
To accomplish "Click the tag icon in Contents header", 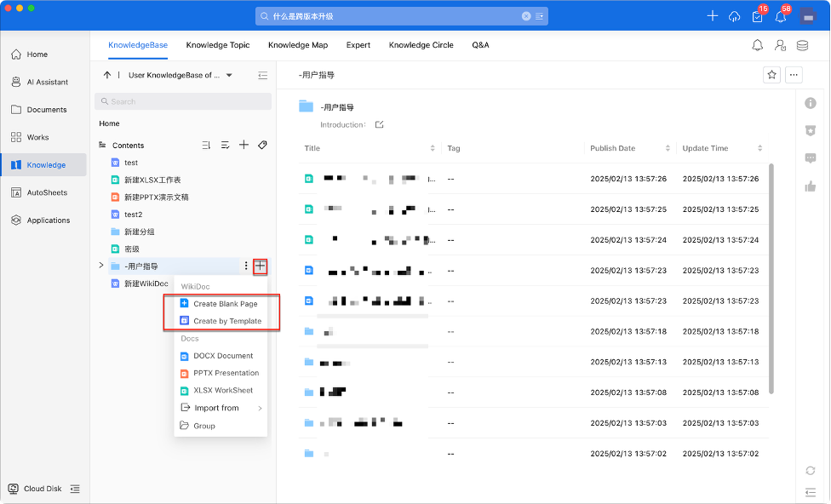I will (x=262, y=146).
